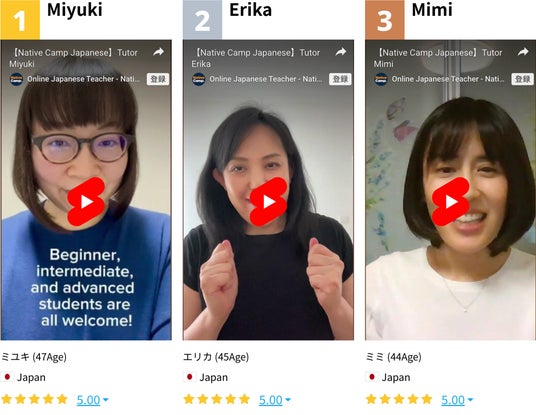
Task: Subscribe (登録) on Erika's video
Action: coord(340,79)
